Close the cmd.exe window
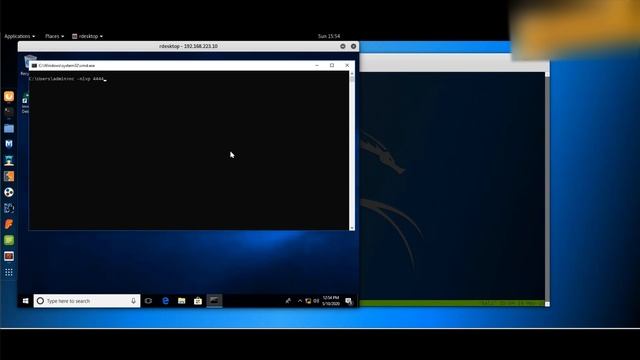 pos(347,65)
